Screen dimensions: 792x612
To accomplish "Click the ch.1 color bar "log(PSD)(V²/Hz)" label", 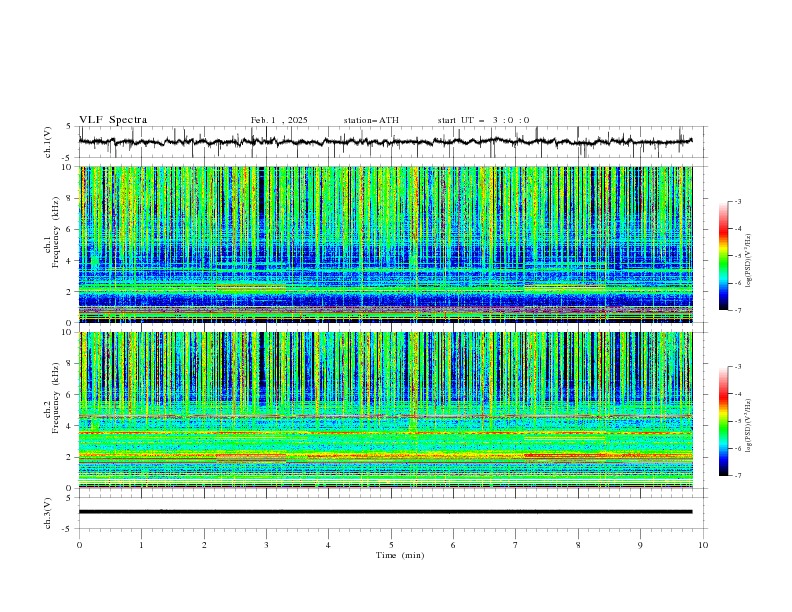I will [x=749, y=261].
